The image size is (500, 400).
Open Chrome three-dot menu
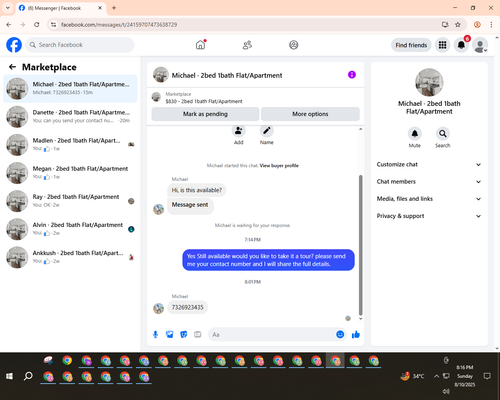(x=491, y=24)
